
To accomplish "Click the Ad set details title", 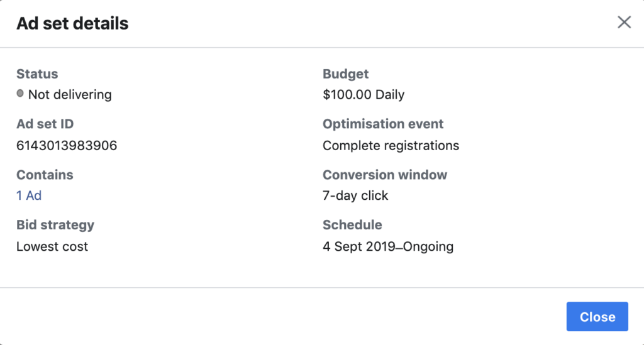I will tap(72, 23).
